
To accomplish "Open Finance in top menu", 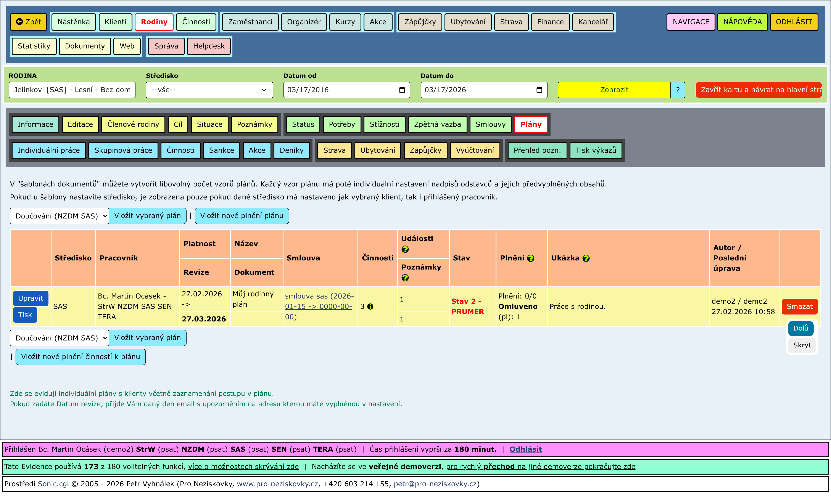I will [x=550, y=22].
